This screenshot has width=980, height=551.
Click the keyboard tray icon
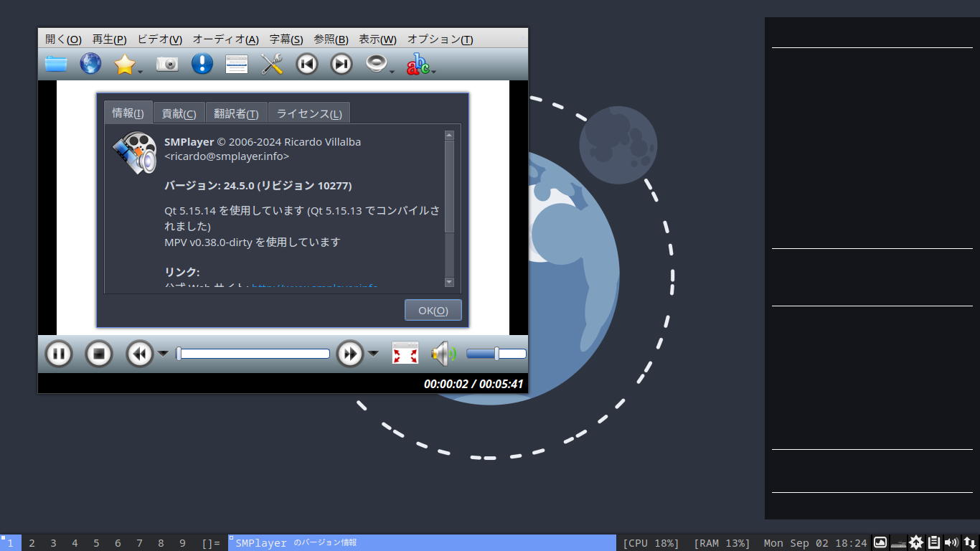point(898,543)
